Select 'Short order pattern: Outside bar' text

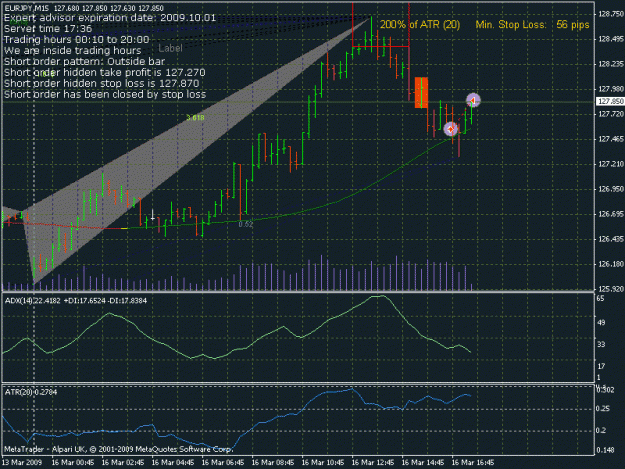point(85,61)
